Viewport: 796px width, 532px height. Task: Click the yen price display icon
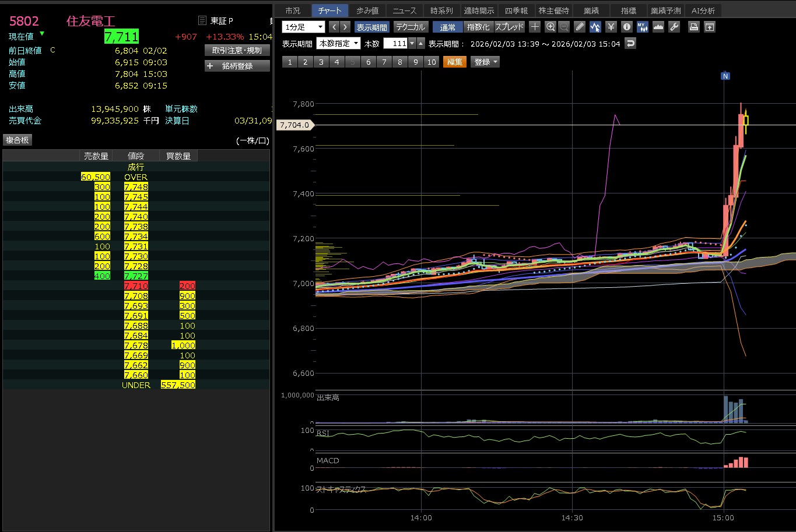point(611,27)
